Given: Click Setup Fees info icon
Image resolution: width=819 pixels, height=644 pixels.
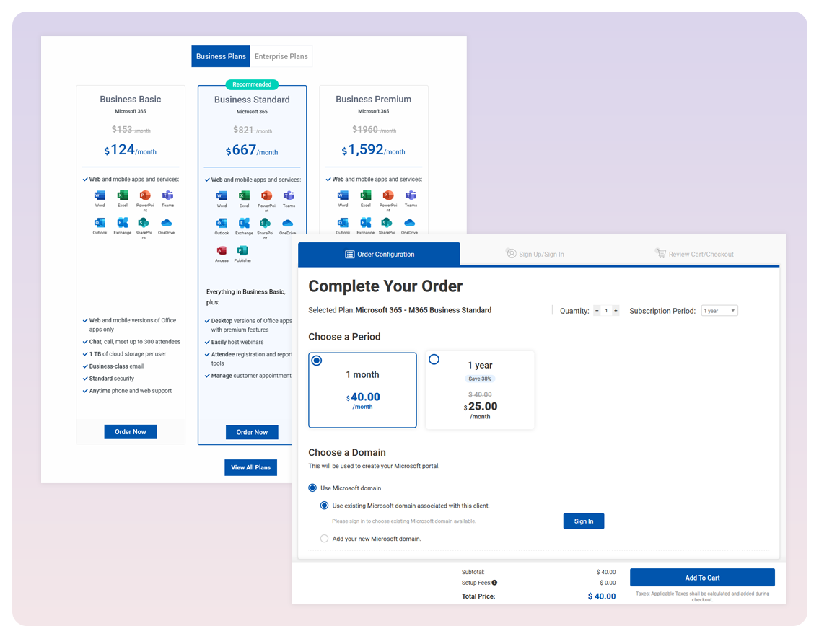Looking at the screenshot, I should pos(494,583).
